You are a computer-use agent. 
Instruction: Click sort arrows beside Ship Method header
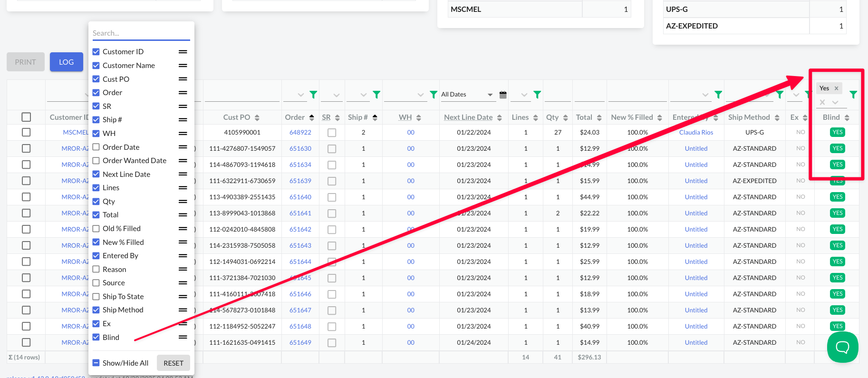(777, 117)
